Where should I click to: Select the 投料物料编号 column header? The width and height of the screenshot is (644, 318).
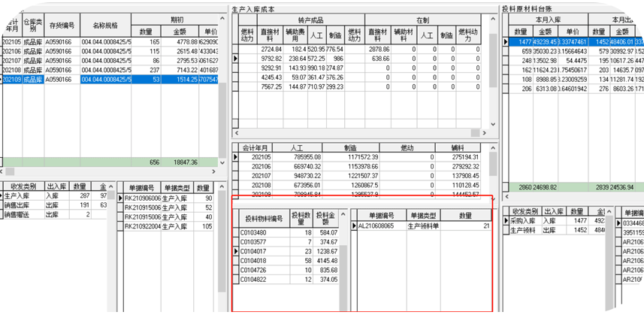[x=263, y=218]
